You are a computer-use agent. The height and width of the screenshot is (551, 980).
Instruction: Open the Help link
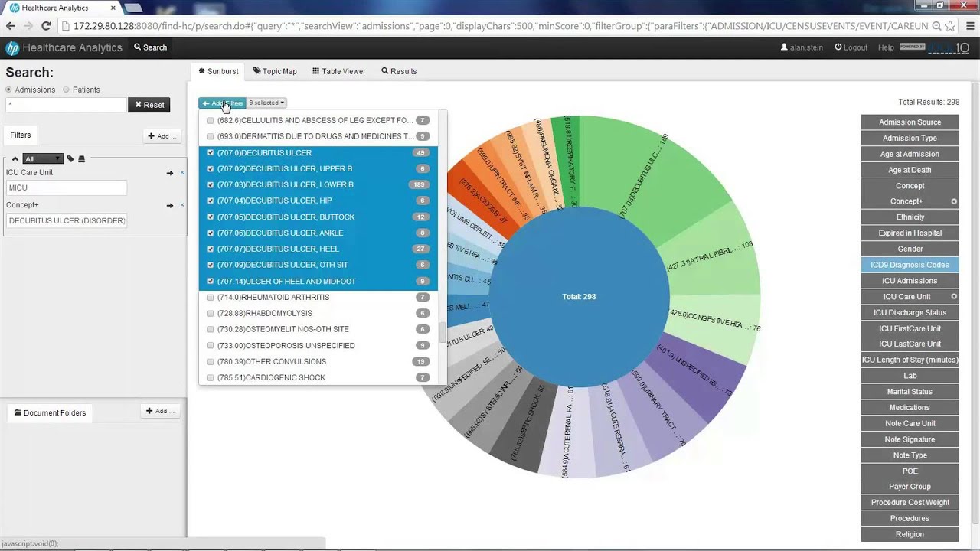pyautogui.click(x=886, y=47)
